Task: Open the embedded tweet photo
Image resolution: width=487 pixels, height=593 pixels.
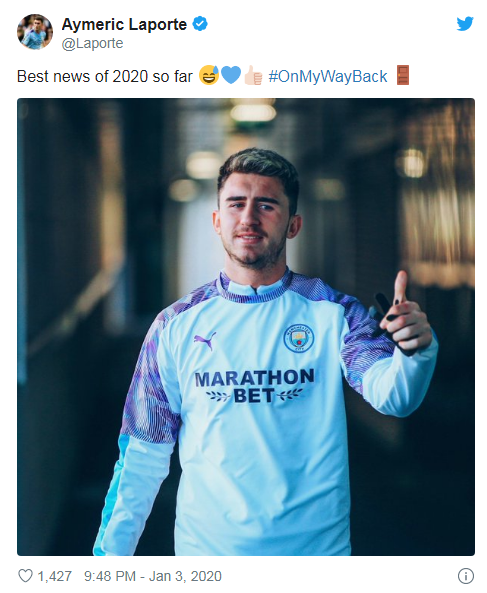Action: coord(246,327)
